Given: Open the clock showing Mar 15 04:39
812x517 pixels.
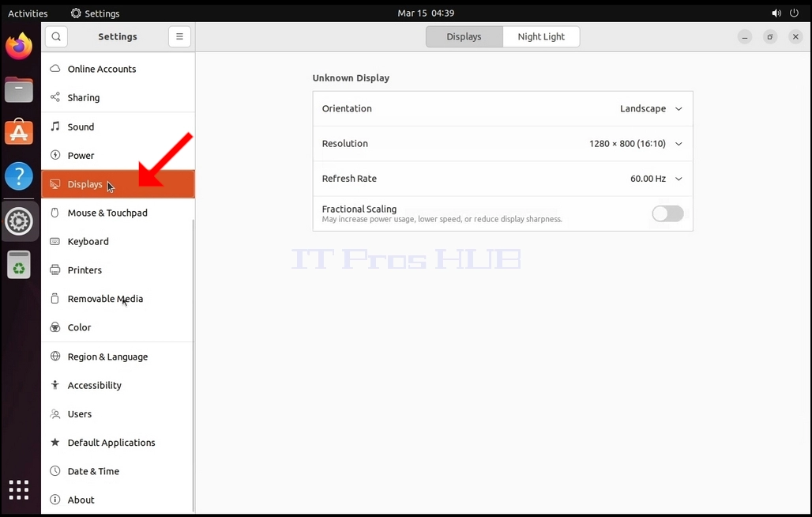Looking at the screenshot, I should coord(426,13).
